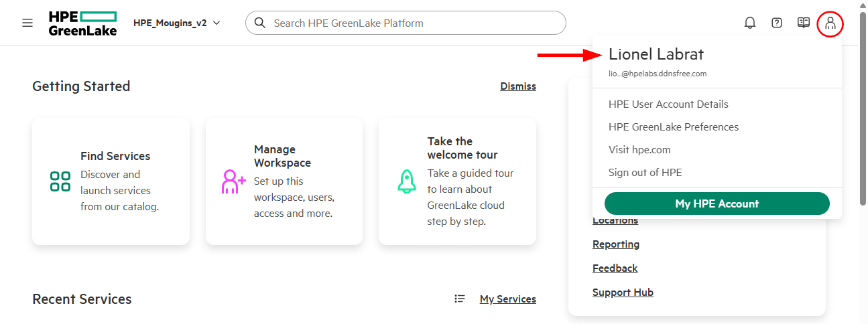Open the Support Hub link
Image resolution: width=868 pixels, height=324 pixels.
[x=623, y=293]
